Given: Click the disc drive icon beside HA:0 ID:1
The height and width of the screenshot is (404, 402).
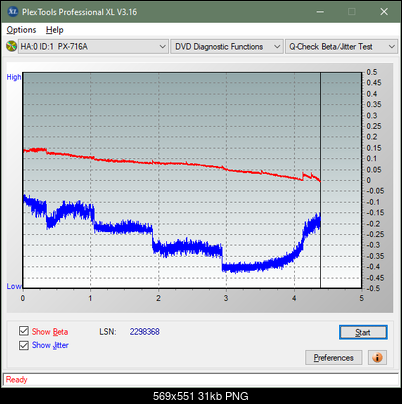Looking at the screenshot, I should 11,46.
